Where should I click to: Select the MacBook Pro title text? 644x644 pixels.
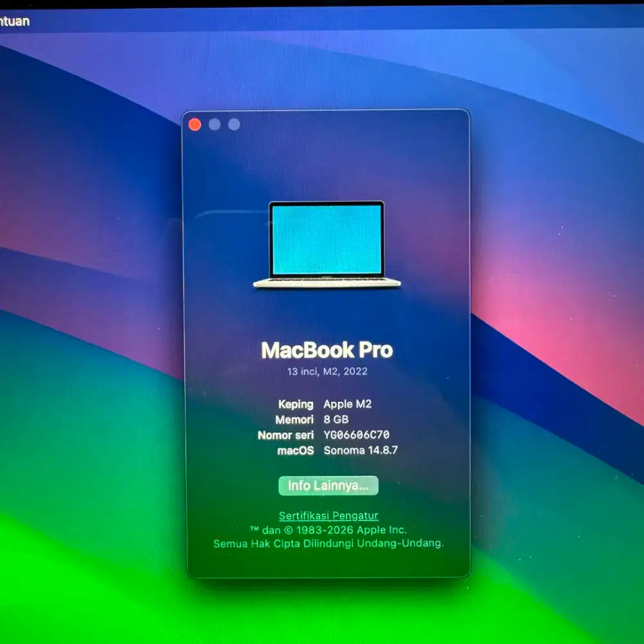[327, 350]
